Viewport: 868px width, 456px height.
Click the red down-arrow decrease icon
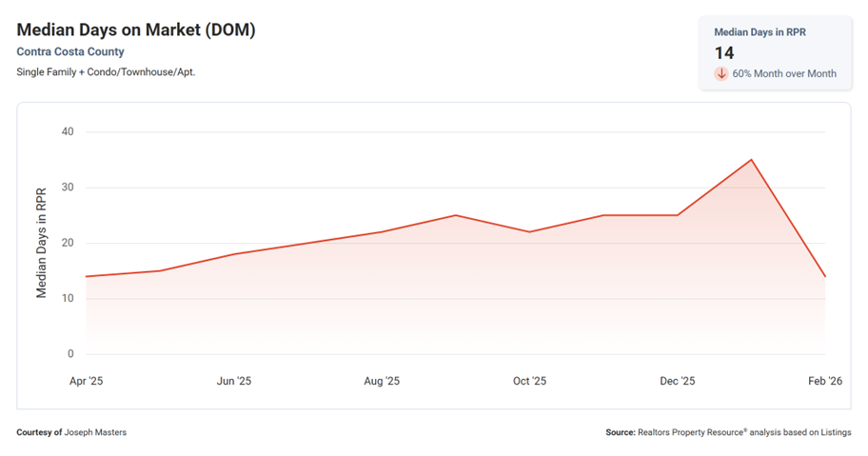(x=721, y=73)
